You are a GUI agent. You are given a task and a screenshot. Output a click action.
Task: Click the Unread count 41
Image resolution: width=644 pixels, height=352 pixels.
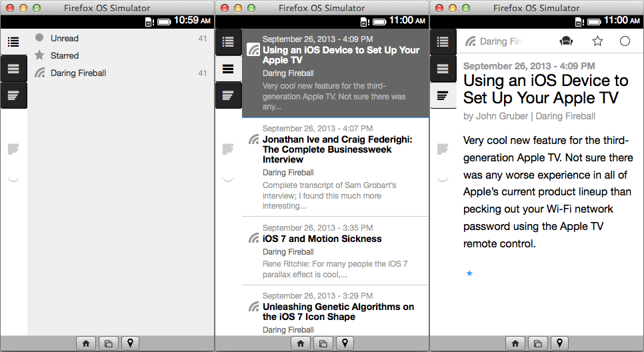pyautogui.click(x=203, y=38)
